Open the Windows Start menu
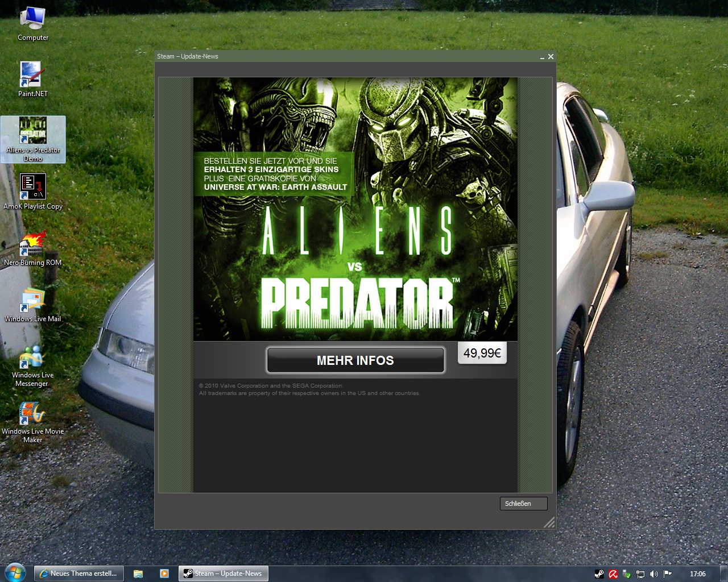728x582 pixels. pos(15,572)
